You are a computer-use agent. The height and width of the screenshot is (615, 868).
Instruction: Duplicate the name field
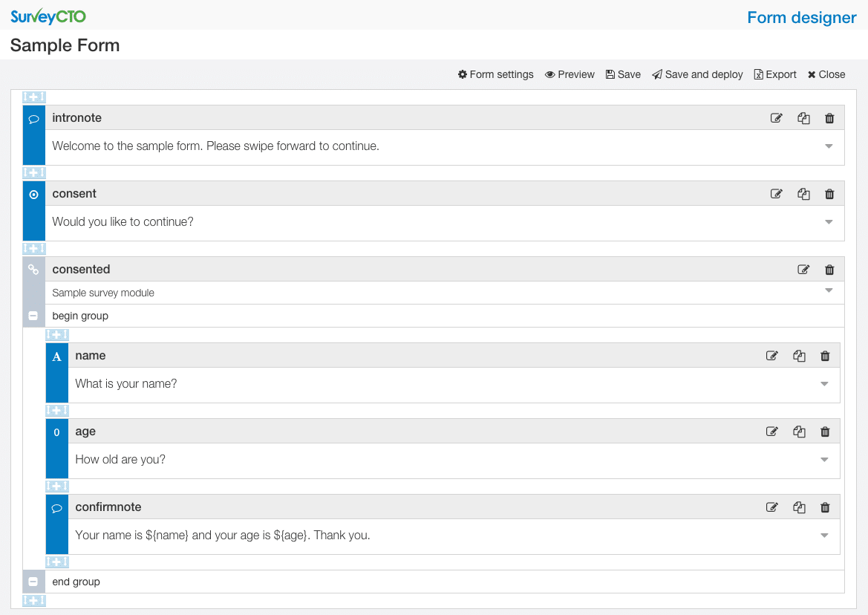(x=799, y=356)
